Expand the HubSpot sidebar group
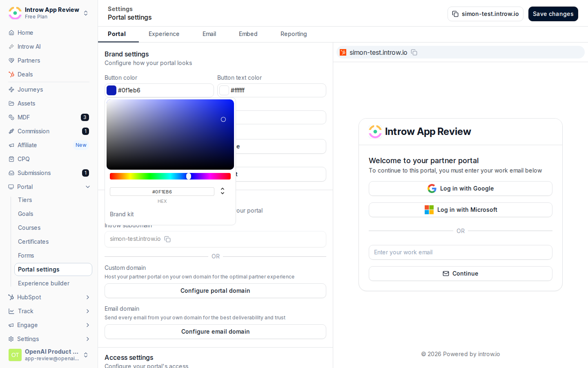The height and width of the screenshot is (368, 588). [x=88, y=297]
